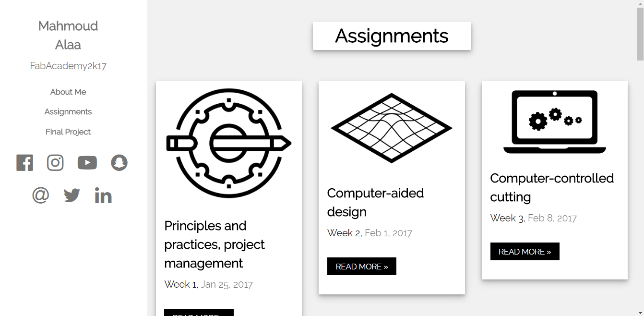This screenshot has height=316, width=644.
Task: Click the Snapchat ghost icon
Action: point(119,163)
